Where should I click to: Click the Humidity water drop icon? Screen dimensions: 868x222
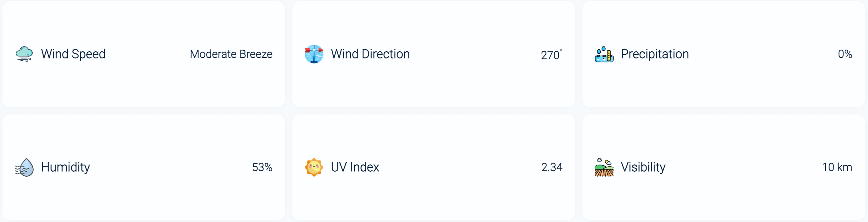click(x=24, y=167)
